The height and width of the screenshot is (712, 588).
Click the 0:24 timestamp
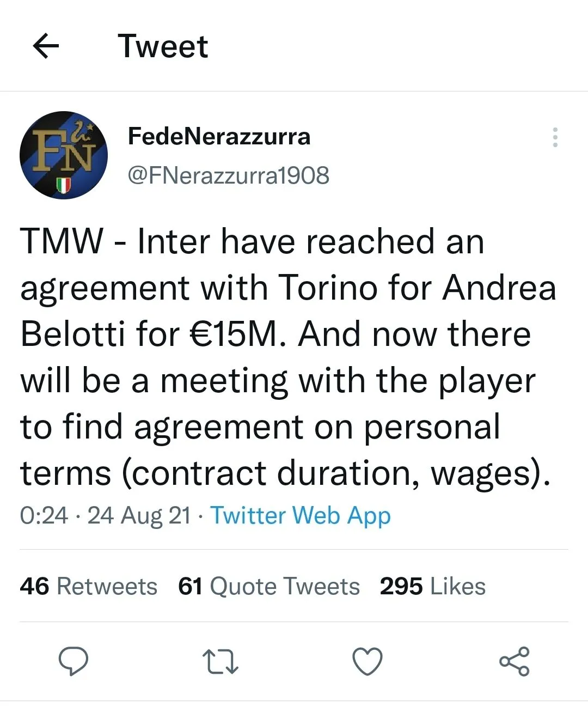pos(44,515)
